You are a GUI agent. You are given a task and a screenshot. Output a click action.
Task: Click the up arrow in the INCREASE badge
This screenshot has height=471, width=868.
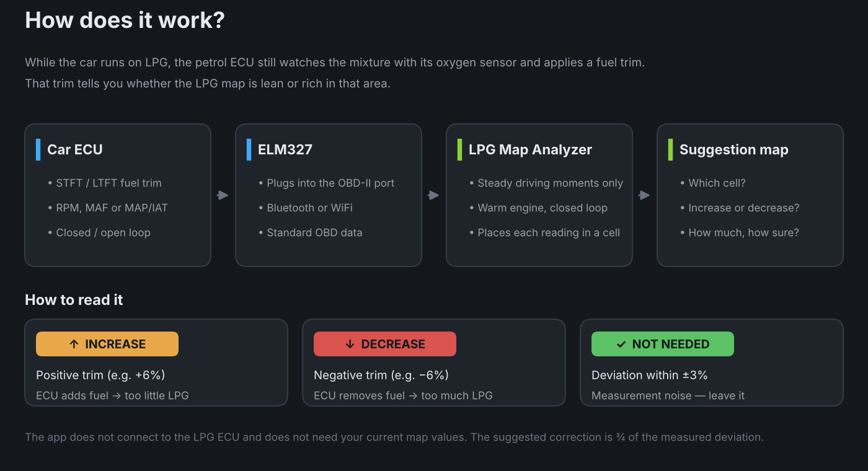(x=74, y=344)
